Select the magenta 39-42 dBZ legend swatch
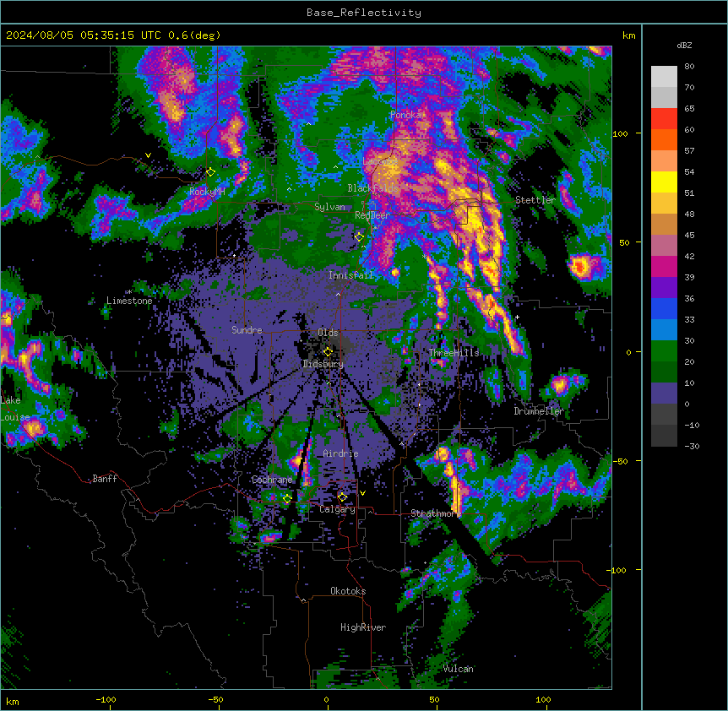This screenshot has height=711, width=728. pyautogui.click(x=664, y=266)
